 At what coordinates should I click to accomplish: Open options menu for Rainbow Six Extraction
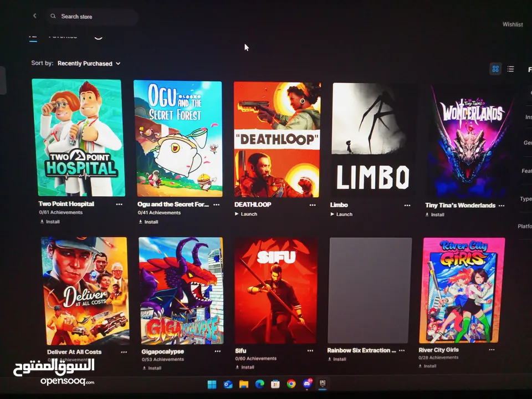[402, 350]
